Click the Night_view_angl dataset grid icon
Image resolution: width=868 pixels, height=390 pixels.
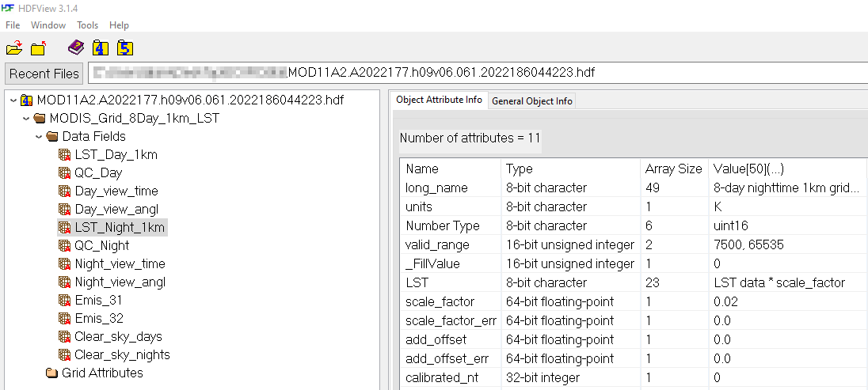65,282
